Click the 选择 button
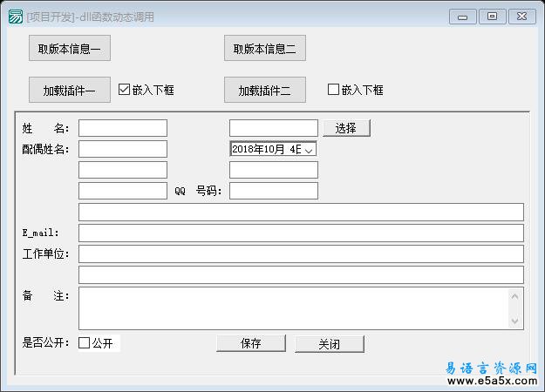Viewport: 545px width, 392px height. [x=346, y=128]
